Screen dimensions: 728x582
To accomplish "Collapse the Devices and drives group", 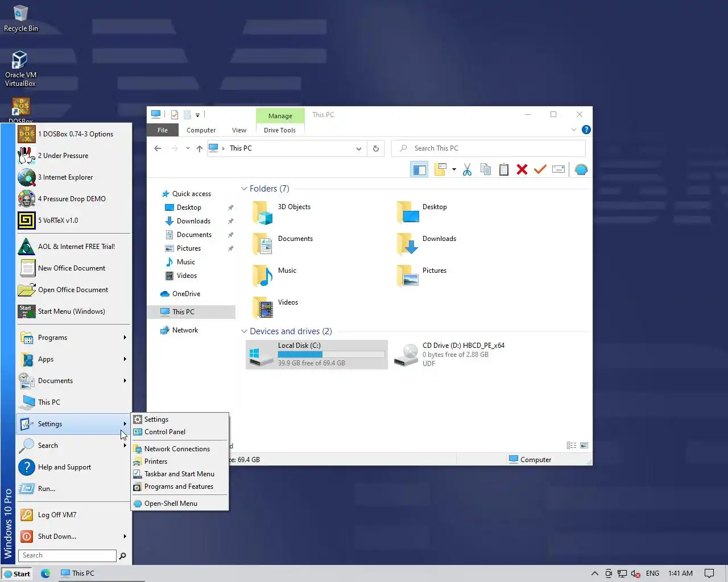I will point(244,331).
